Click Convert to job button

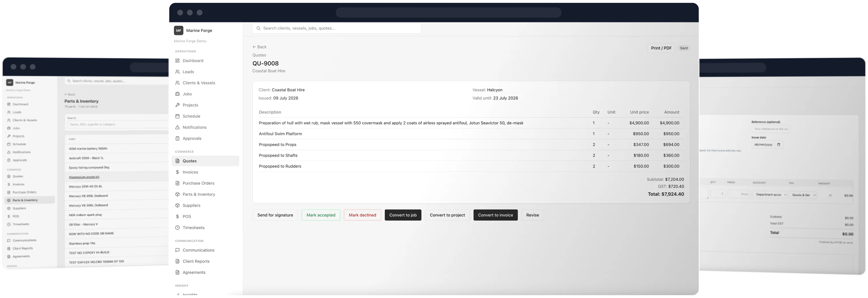click(x=403, y=215)
